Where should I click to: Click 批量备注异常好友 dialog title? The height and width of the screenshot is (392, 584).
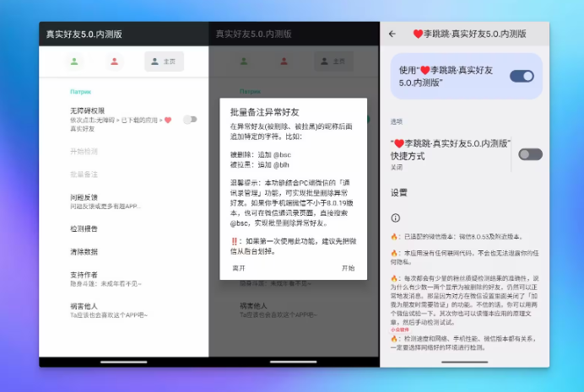click(264, 112)
